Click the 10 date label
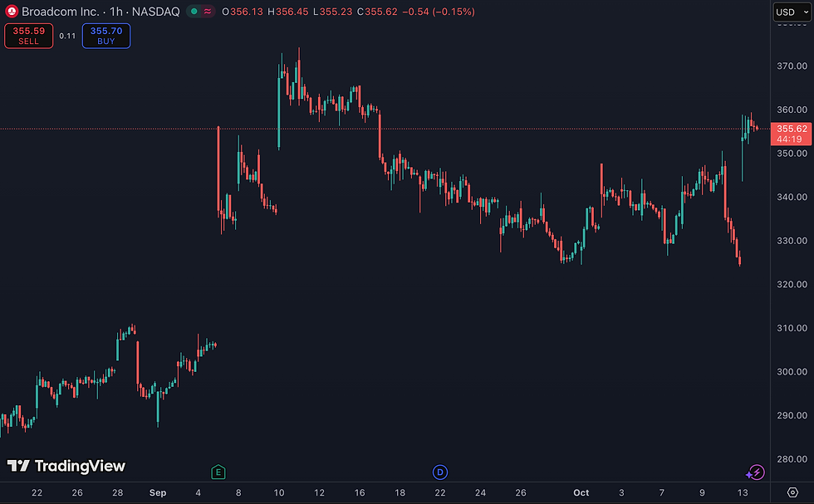Viewport: 814px width, 504px height. pos(279,492)
